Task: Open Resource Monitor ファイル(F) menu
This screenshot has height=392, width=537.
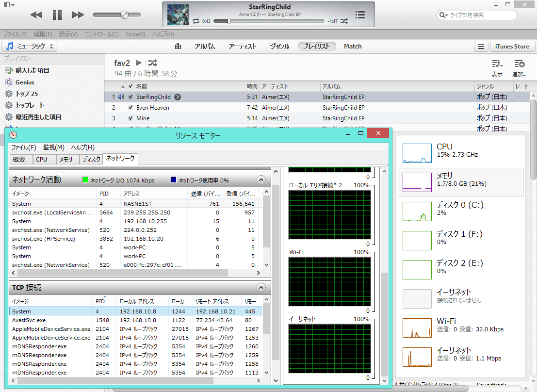Action: 24,147
